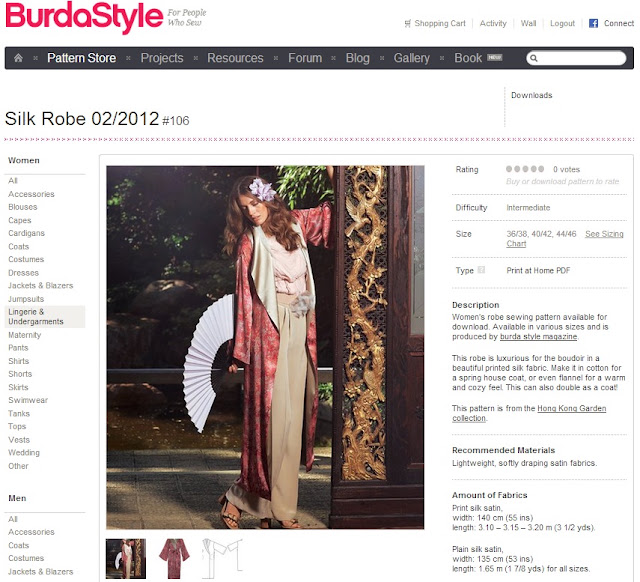
Task: Open the shopping cart icon
Action: [407, 24]
